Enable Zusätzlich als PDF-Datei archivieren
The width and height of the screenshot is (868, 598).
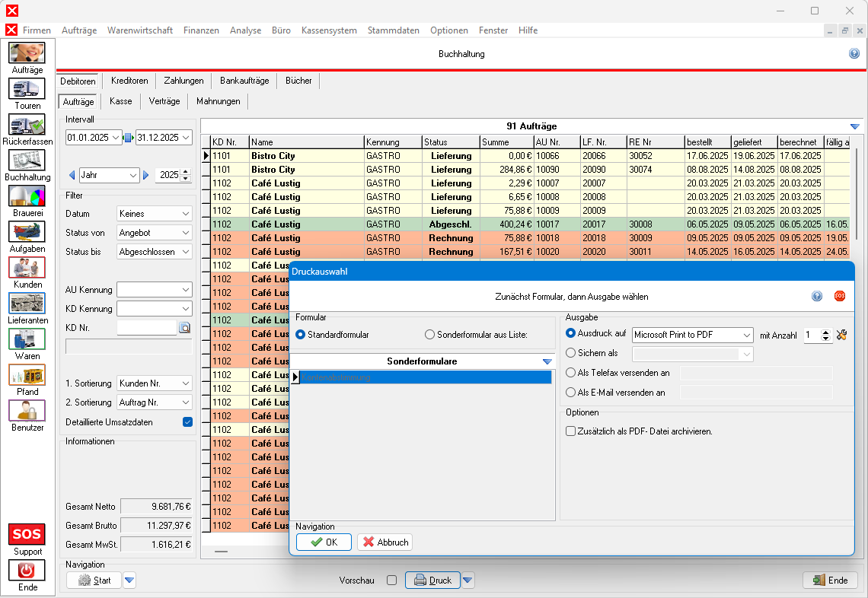[570, 431]
